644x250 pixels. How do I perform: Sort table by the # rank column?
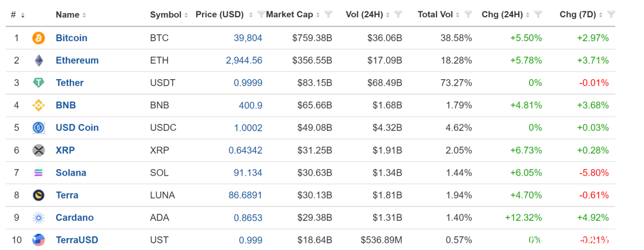tap(18, 15)
